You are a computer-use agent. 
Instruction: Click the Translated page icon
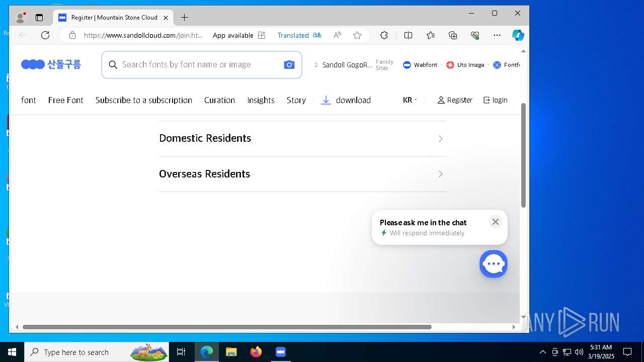tap(317, 35)
